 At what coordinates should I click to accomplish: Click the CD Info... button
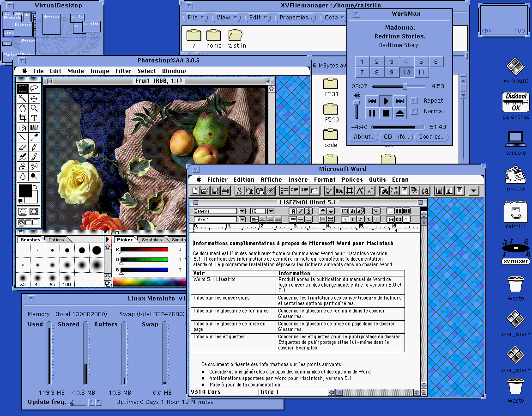(x=396, y=137)
